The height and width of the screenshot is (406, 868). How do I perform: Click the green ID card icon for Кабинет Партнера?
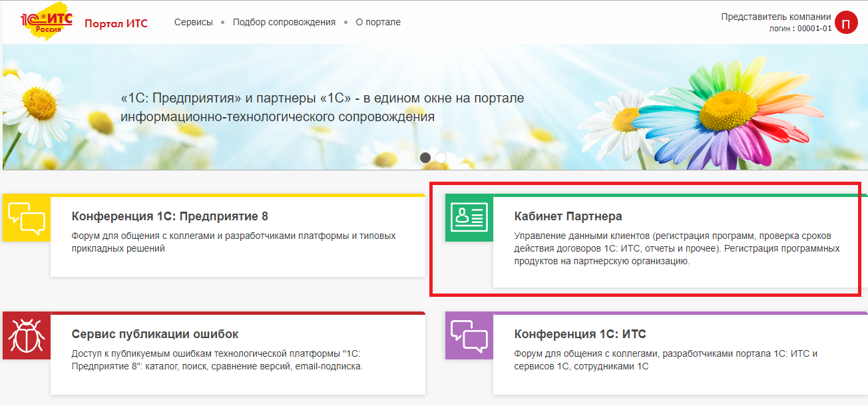coord(469,217)
